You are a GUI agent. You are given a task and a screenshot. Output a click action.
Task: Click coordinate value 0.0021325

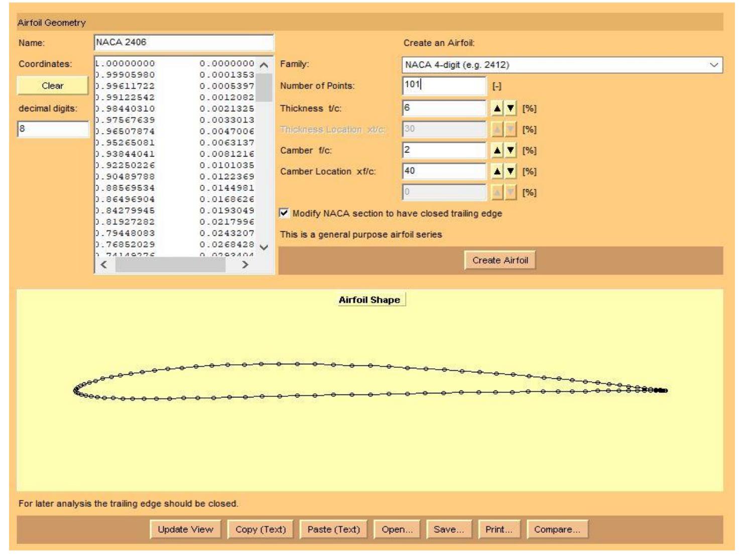tap(227, 109)
